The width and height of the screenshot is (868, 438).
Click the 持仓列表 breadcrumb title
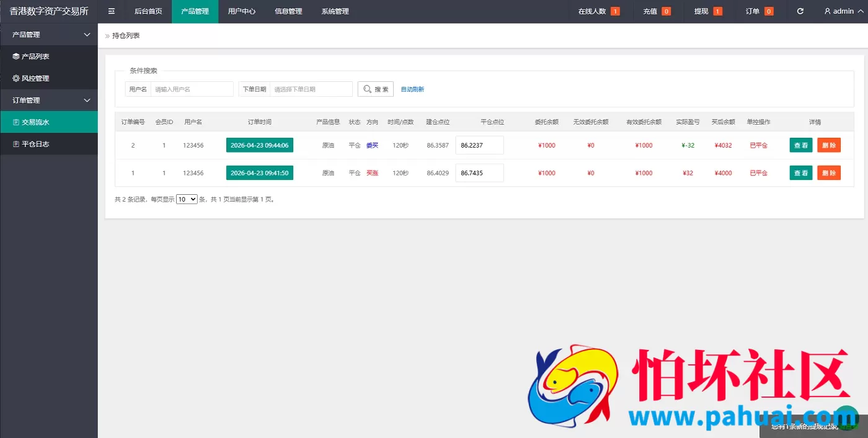126,35
